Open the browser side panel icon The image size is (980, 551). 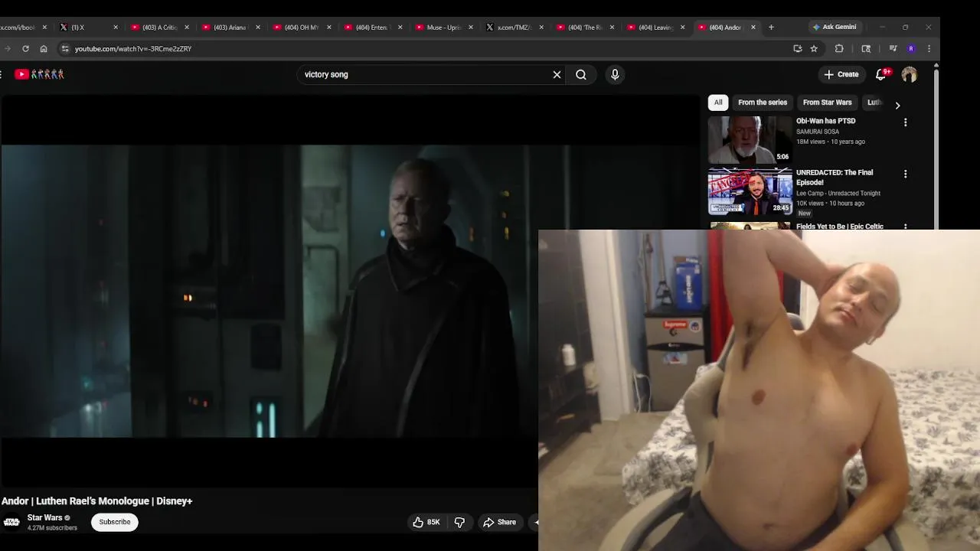(866, 48)
